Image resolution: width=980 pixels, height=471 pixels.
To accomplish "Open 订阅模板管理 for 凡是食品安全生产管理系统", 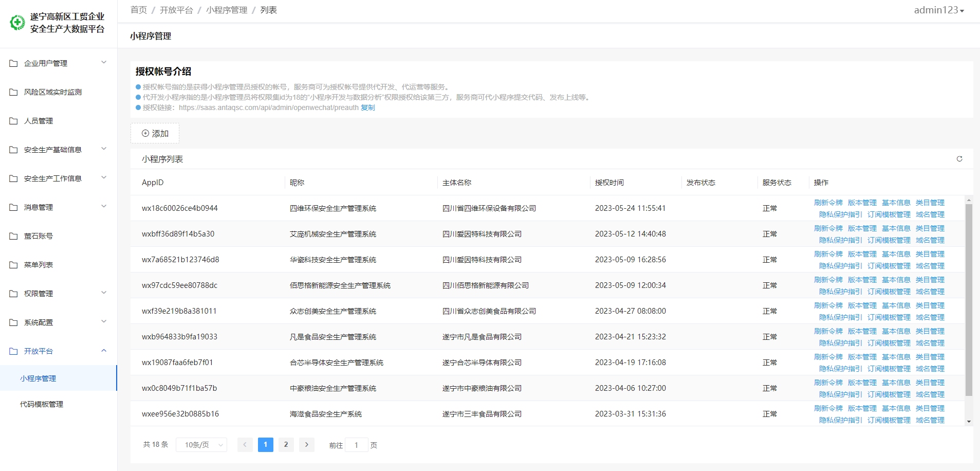I will 889,343.
